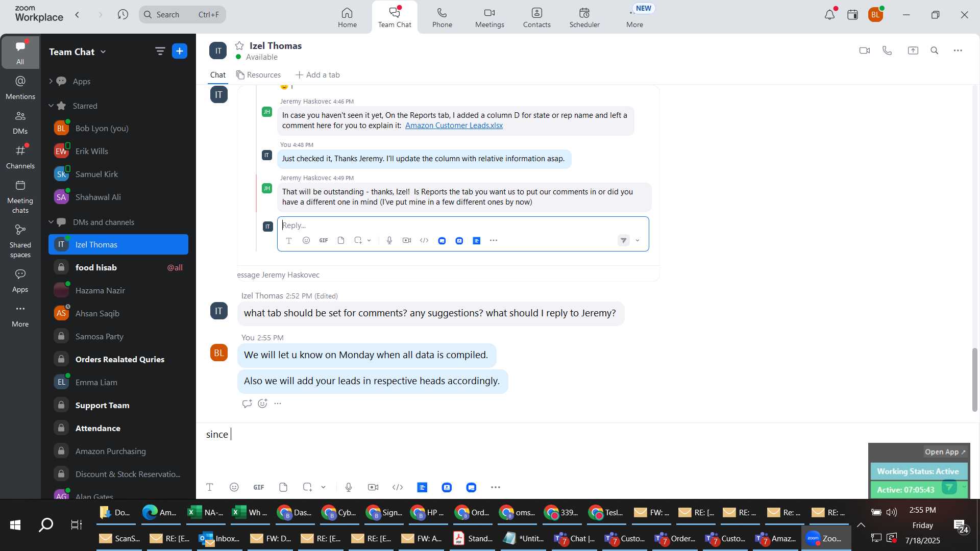Go back using navigation arrow
The width and height of the screenshot is (980, 551).
coord(77,15)
